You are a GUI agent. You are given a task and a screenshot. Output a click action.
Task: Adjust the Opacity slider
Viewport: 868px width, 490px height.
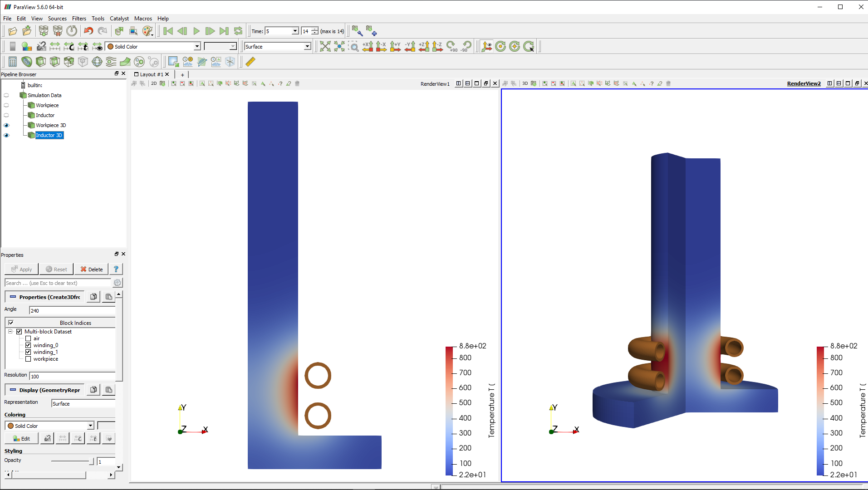tap(73, 461)
